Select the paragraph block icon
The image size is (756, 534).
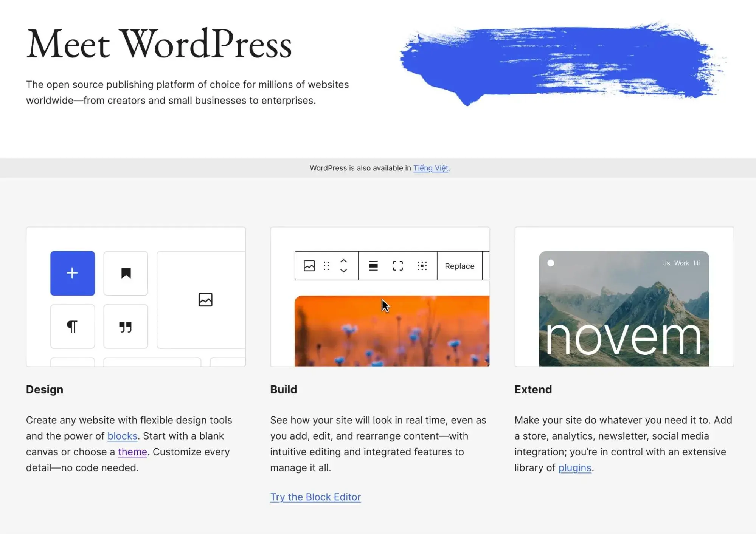[x=72, y=326]
